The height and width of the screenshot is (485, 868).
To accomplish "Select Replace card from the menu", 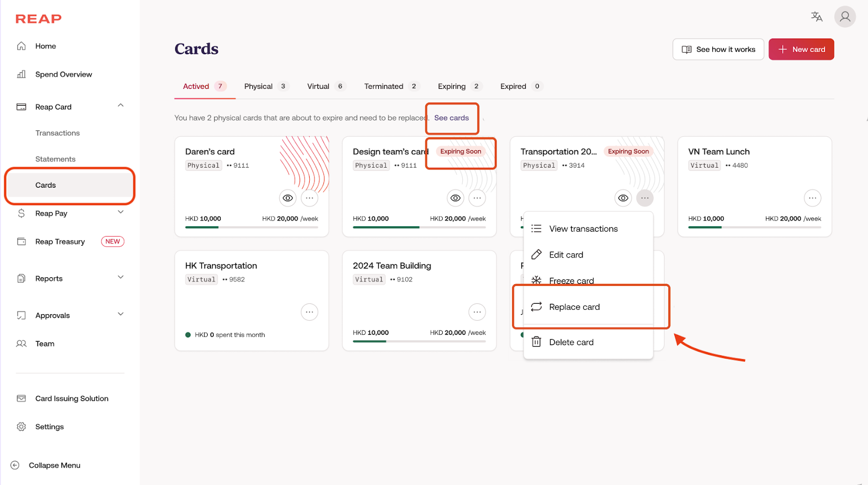I will click(x=575, y=307).
